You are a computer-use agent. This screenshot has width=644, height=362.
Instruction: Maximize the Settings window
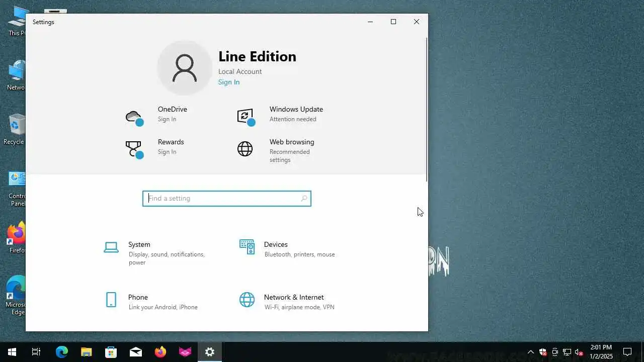(x=393, y=22)
